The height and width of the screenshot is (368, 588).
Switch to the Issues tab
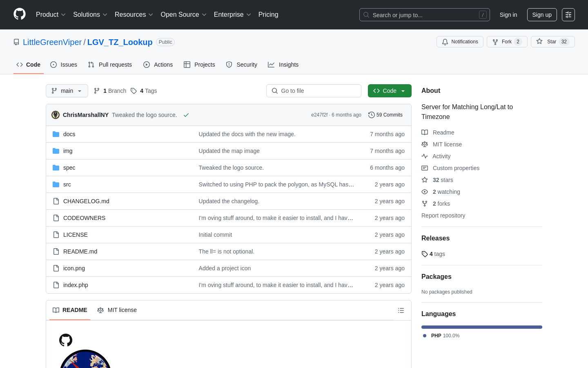tap(64, 65)
